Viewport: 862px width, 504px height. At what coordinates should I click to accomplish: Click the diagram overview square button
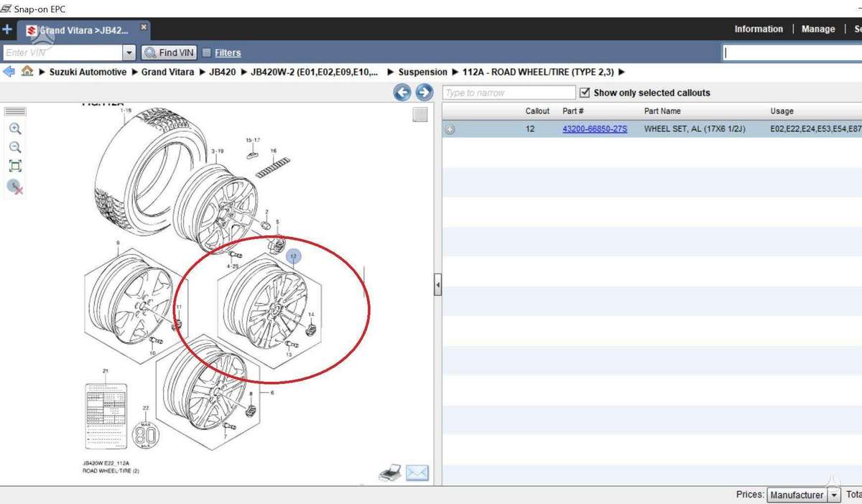point(420,114)
